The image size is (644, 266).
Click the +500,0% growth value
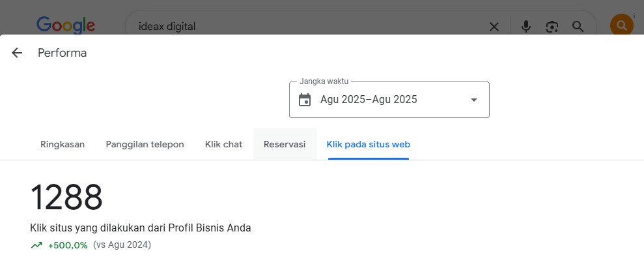pyautogui.click(x=68, y=245)
